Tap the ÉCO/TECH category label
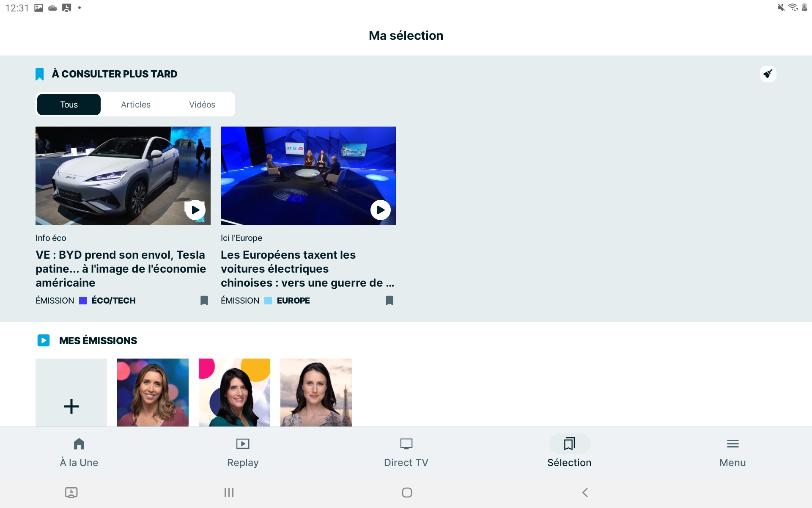 [x=113, y=301]
